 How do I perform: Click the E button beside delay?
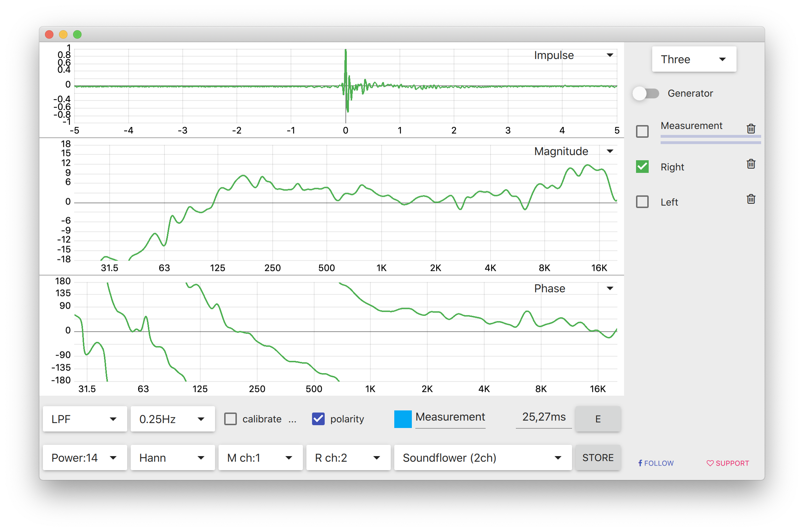[598, 419]
